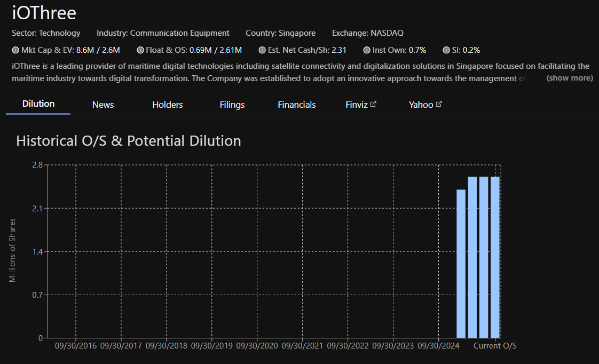Click the 09/30/2024 axis label

tap(438, 346)
